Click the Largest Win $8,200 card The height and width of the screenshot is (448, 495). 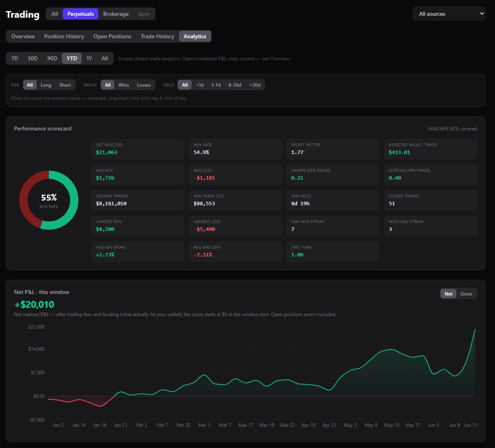[138, 225]
